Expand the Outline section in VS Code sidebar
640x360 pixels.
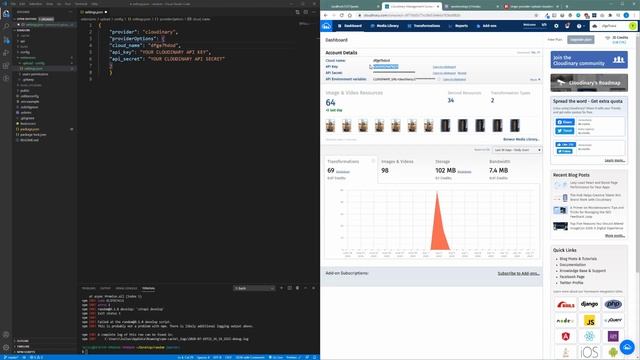(23, 341)
